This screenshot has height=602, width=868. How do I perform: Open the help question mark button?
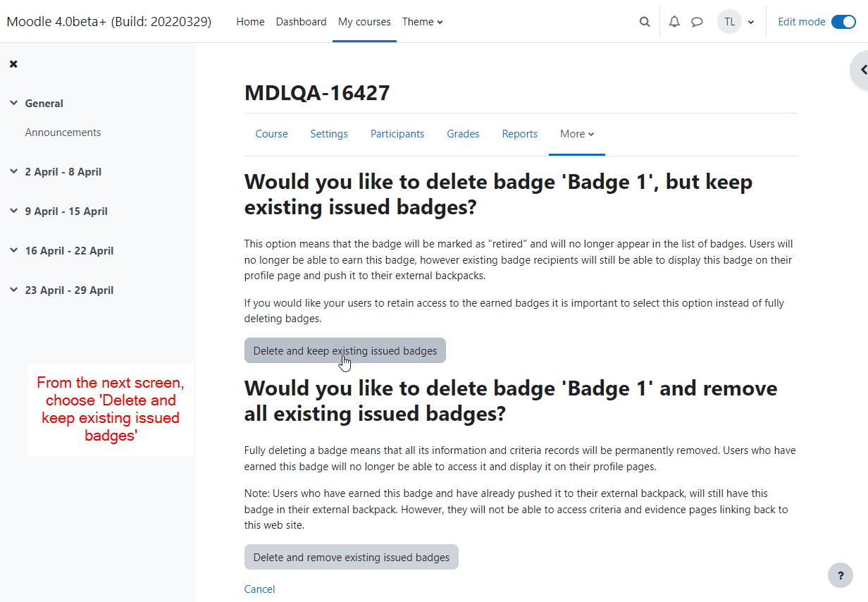point(840,575)
